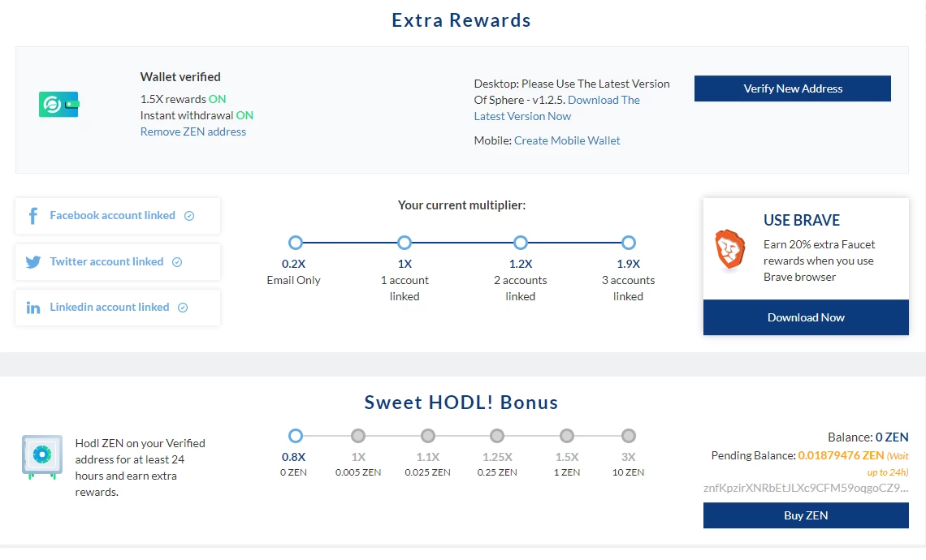The image size is (926, 560).
Task: Click the Brave lion logo
Action: pyautogui.click(x=729, y=249)
